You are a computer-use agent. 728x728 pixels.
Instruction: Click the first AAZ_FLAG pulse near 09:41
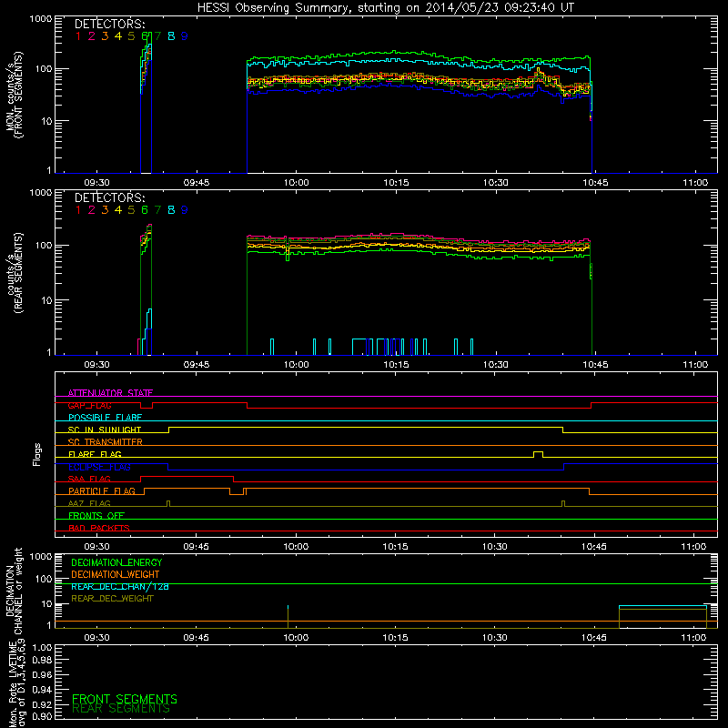pos(168,504)
